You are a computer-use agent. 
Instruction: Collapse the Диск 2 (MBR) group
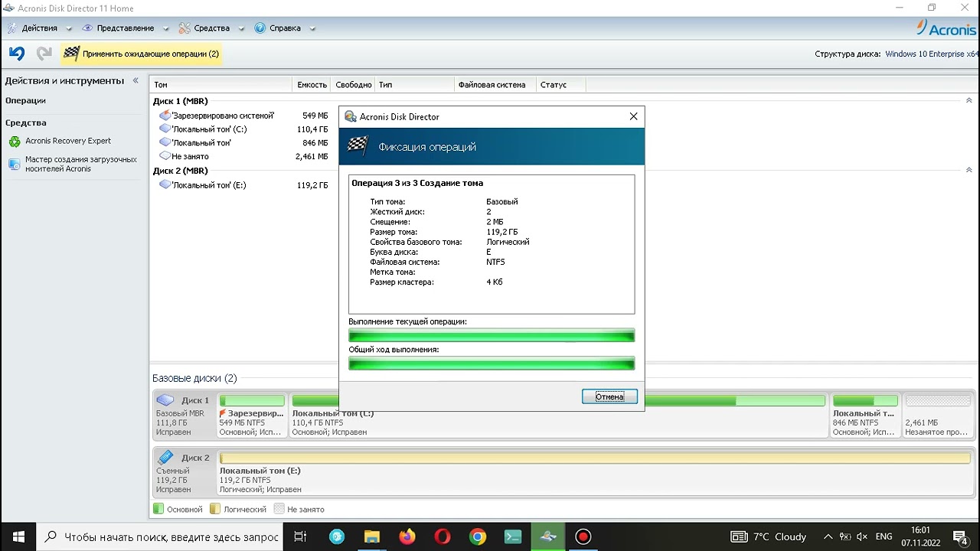[x=969, y=171]
